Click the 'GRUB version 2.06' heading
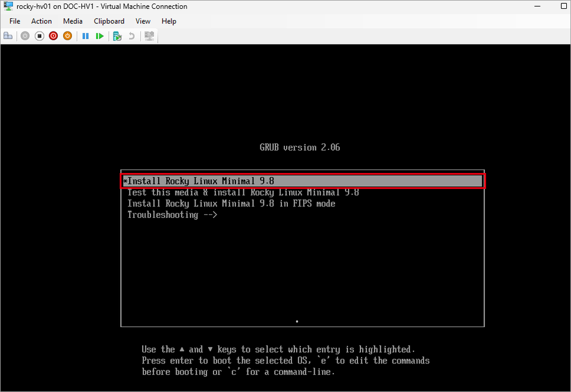571x392 pixels. pyautogui.click(x=300, y=147)
